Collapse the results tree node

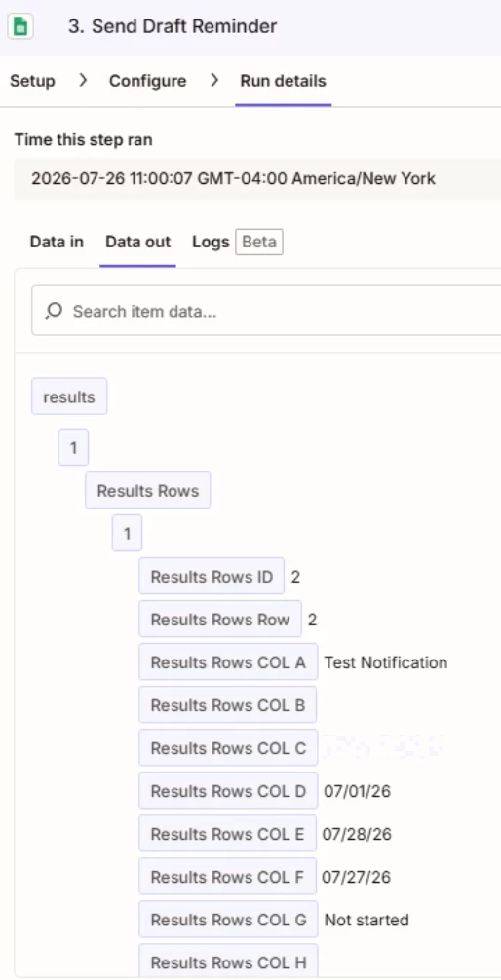(69, 396)
